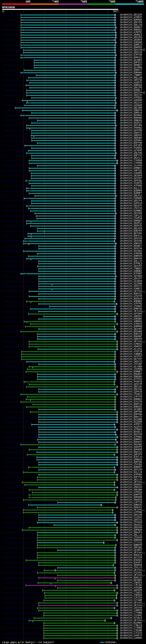Select the UniRef100_Q10RB3 label
146x644 pixels.
pyautogui.click(x=131, y=60)
